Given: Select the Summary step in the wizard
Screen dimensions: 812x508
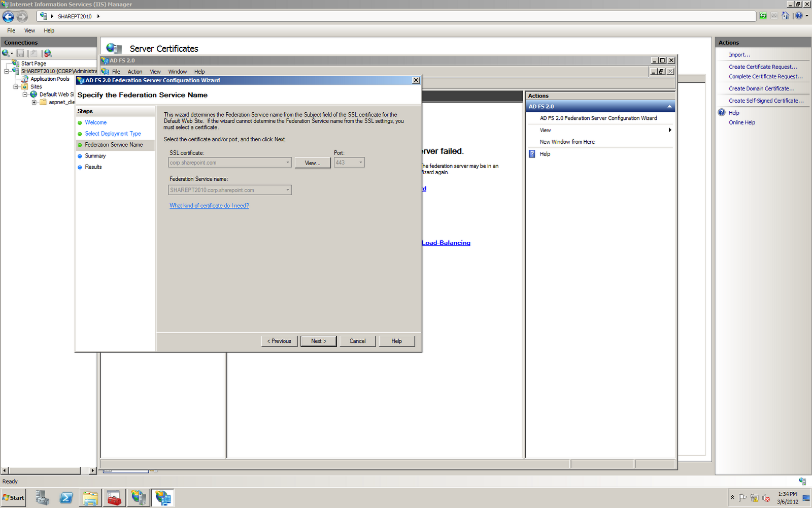Looking at the screenshot, I should click(95, 156).
